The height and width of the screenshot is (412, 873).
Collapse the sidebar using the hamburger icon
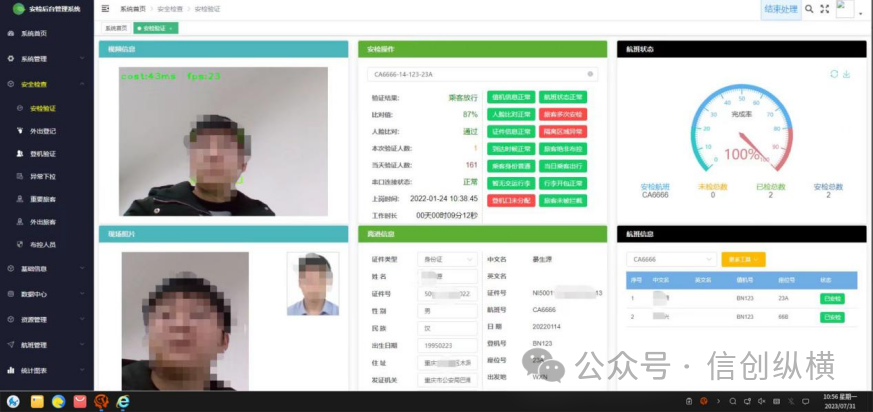105,8
